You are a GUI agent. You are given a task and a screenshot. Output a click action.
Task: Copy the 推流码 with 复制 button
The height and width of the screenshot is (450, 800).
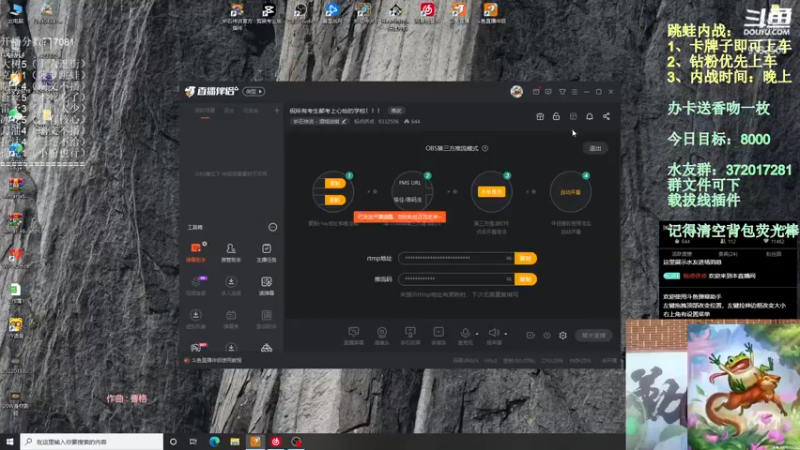pyautogui.click(x=526, y=279)
